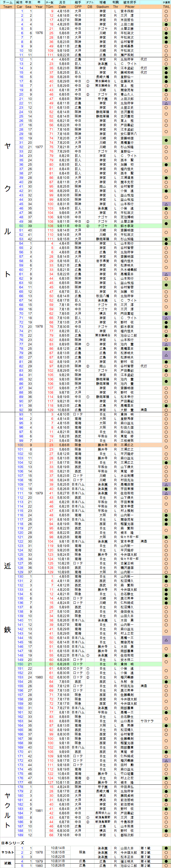Click the 'Sea' column header
This screenshot has height=868, width=171.
(x=28, y=7)
